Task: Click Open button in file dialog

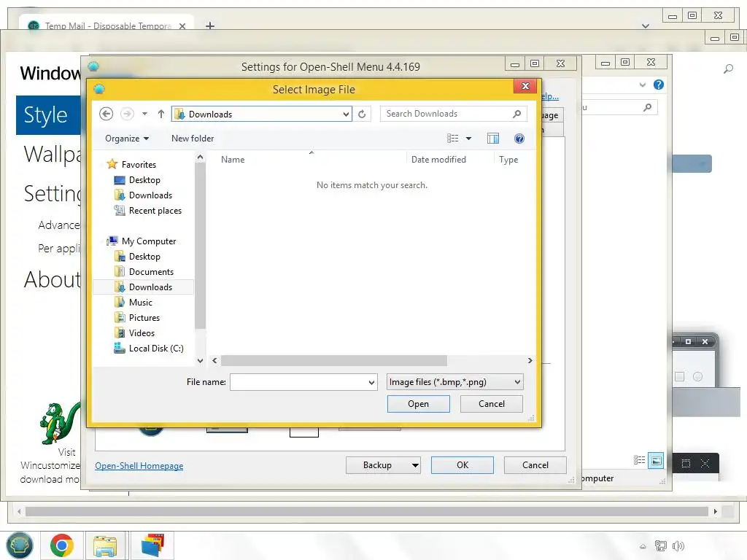Action: pos(418,404)
